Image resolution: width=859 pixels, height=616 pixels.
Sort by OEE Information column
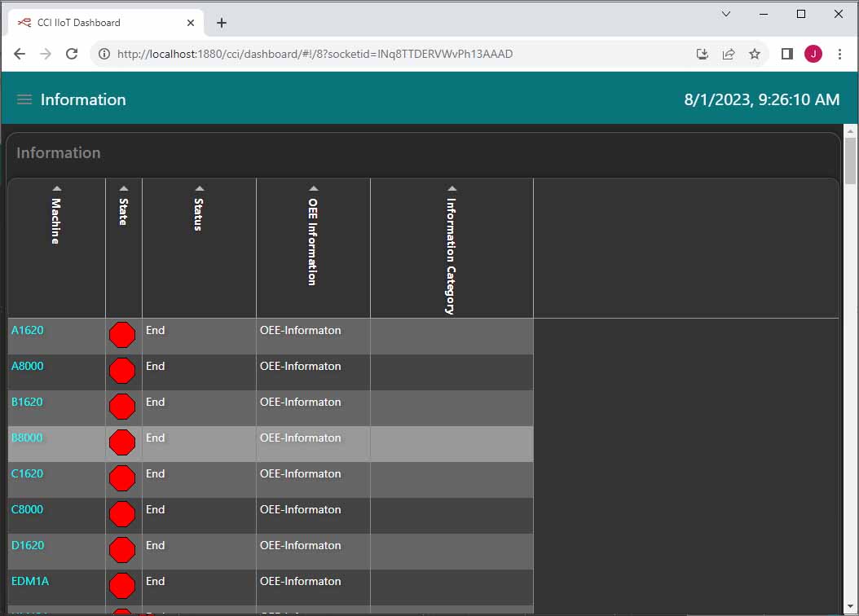coord(313,188)
